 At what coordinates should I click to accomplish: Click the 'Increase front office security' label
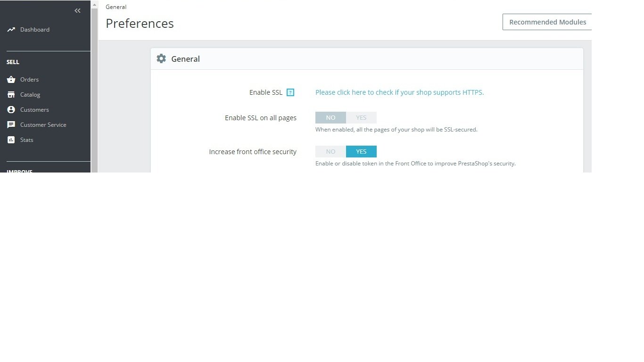click(253, 152)
